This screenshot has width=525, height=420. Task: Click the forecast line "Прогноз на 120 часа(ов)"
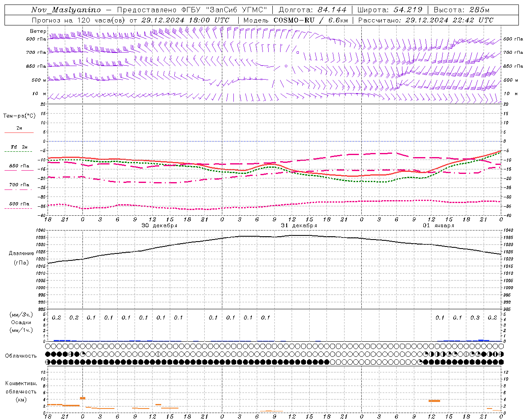(x=78, y=20)
